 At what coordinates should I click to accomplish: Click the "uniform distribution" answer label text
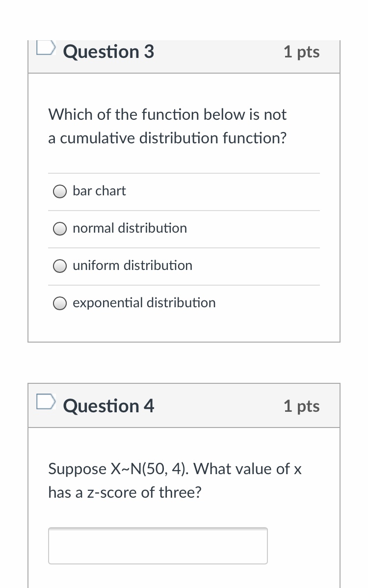point(132,266)
